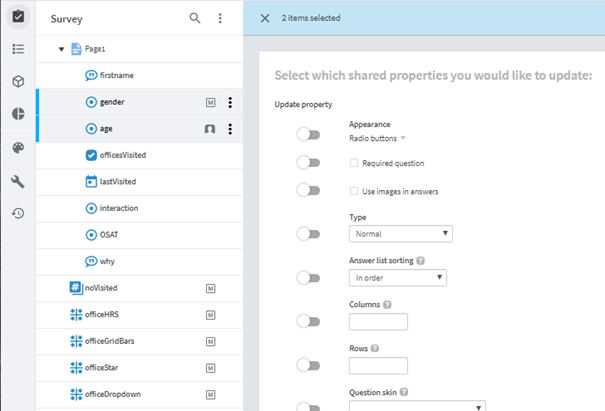Check the Required question checkbox
The height and width of the screenshot is (411, 605).
coord(354,163)
